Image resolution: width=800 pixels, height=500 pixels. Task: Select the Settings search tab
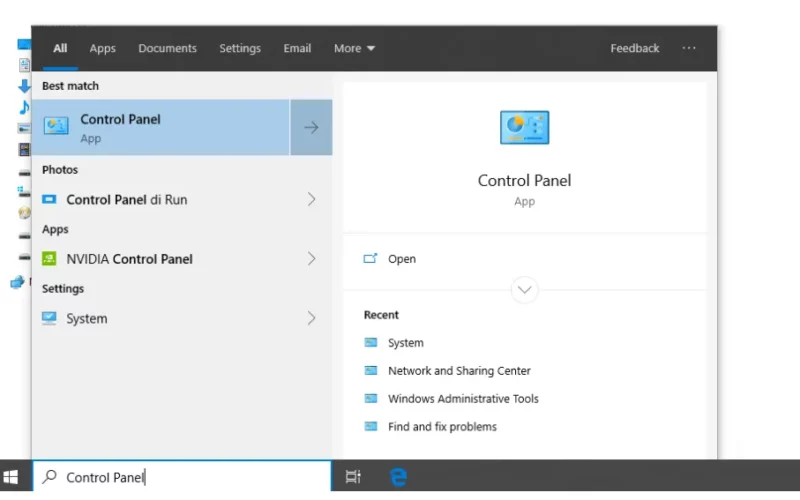(240, 48)
